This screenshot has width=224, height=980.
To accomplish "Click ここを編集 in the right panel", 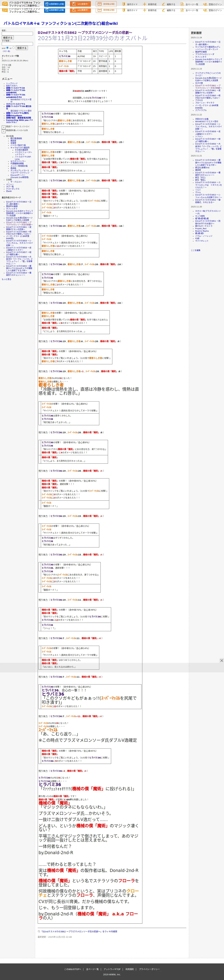I will tap(196, 250).
